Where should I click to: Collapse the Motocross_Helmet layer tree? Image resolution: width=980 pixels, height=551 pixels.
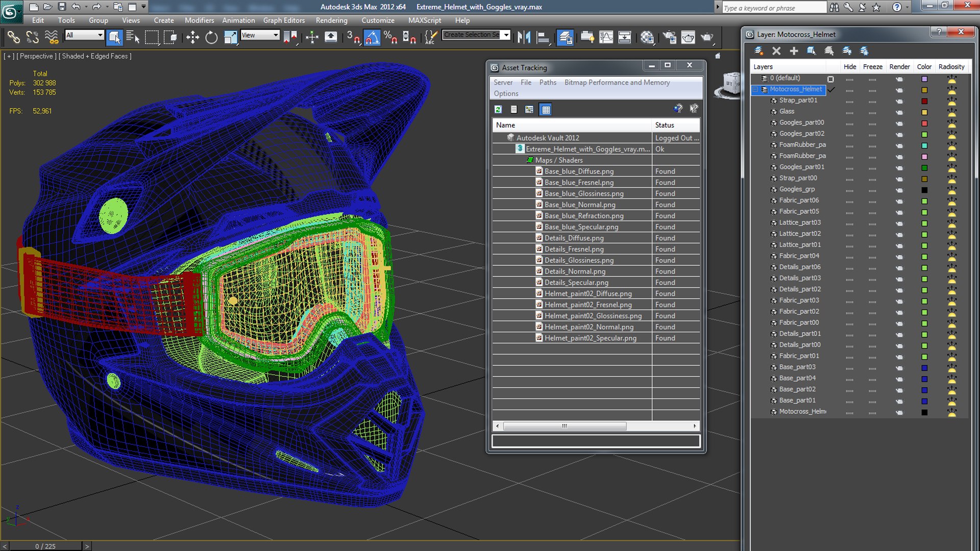click(x=755, y=90)
